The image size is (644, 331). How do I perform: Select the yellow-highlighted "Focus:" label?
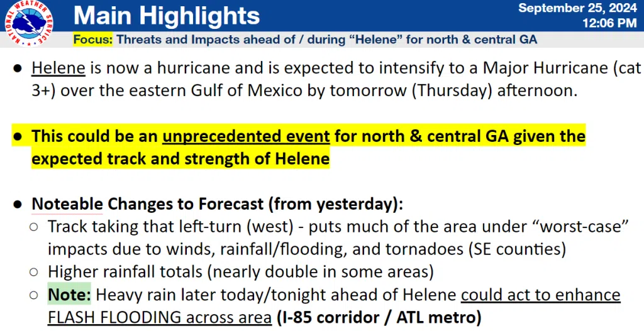click(x=93, y=40)
